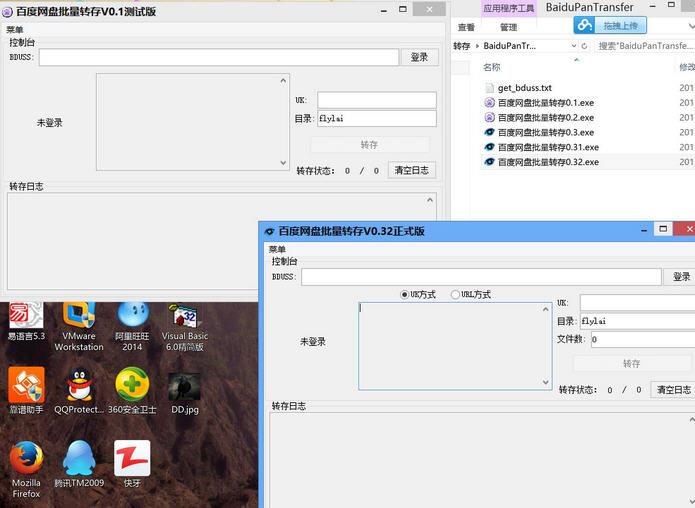This screenshot has height=508, width=695.
Task: Click list box down arrow in V0.1
Action: coord(283,163)
